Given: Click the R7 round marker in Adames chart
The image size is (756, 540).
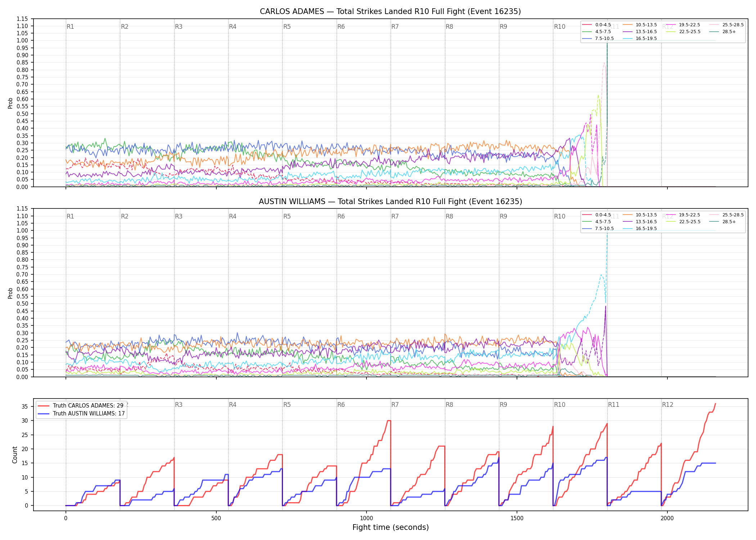Looking at the screenshot, I should point(395,27).
